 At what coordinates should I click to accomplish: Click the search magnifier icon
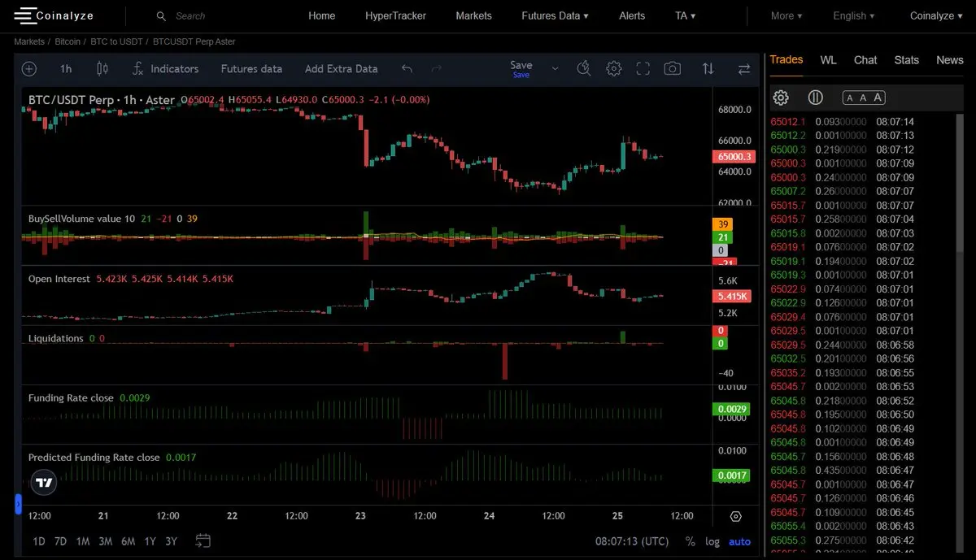[x=161, y=16]
